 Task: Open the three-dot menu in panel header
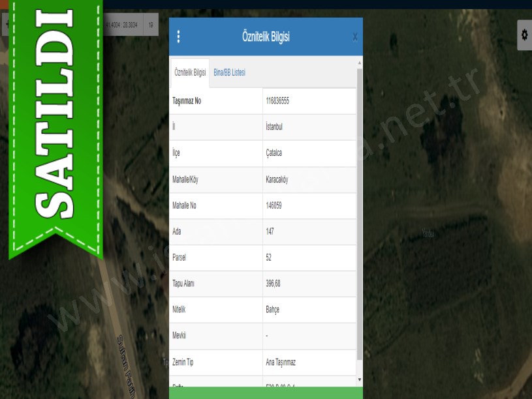[178, 37]
